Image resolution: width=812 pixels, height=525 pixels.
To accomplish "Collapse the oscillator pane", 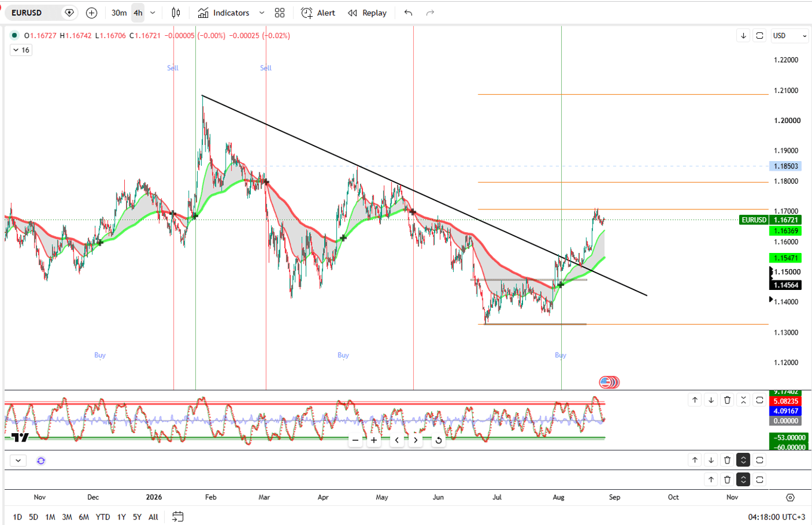I will point(743,400).
